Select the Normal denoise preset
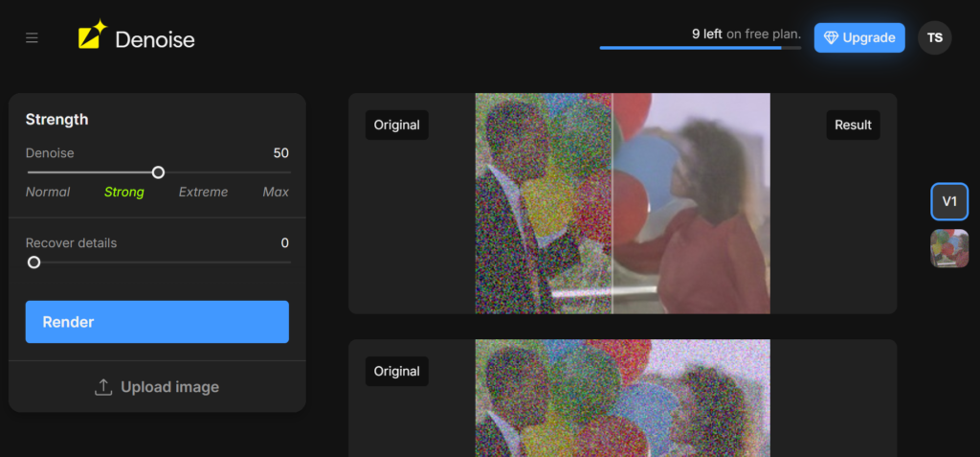 pyautogui.click(x=48, y=193)
